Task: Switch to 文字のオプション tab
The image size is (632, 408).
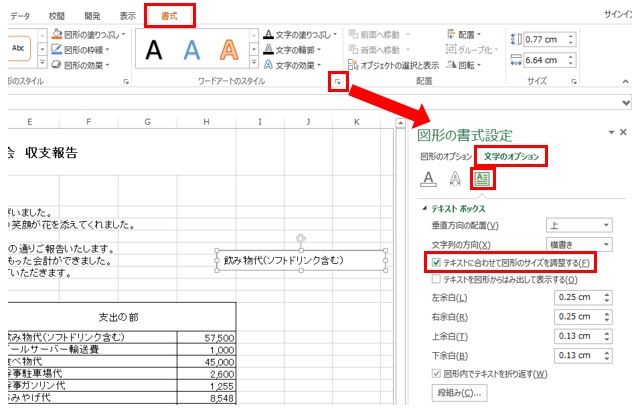Action: tap(510, 156)
